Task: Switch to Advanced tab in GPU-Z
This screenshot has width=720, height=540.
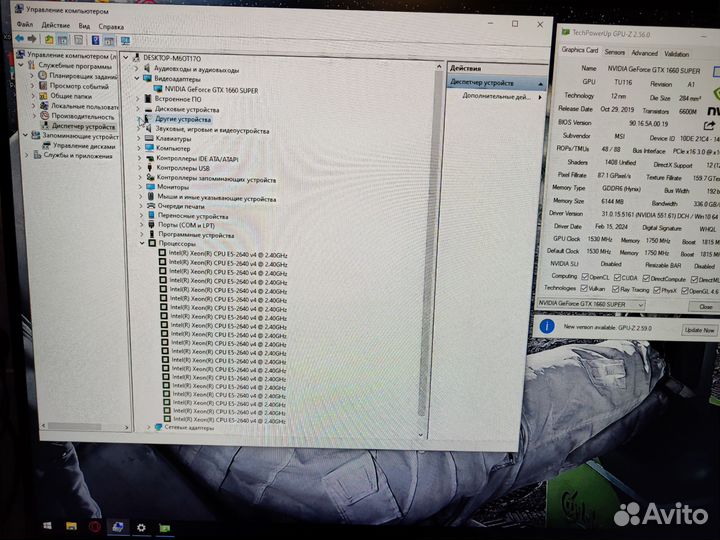Action: tap(644, 53)
